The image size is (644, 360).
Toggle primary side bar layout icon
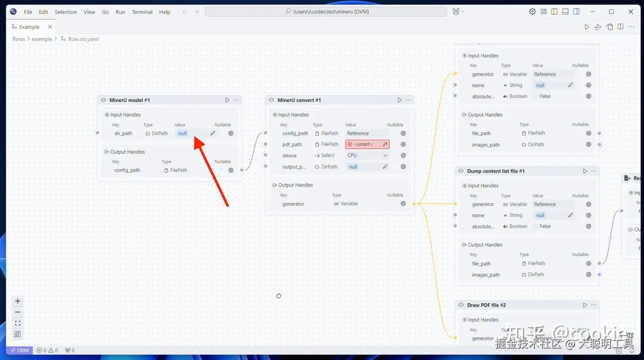click(555, 12)
